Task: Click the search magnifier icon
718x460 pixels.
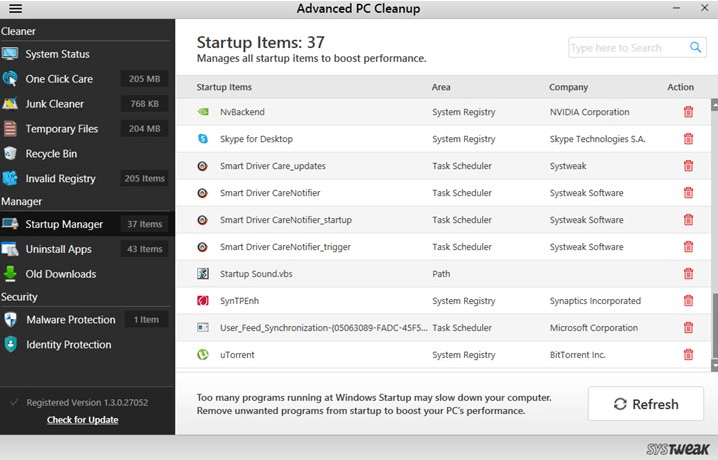Action: 696,47
